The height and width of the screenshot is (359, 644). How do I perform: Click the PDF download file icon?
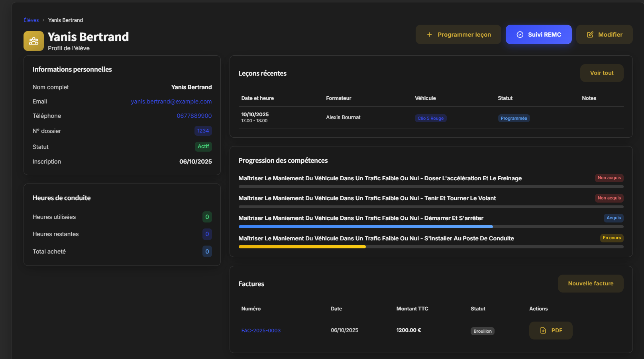[543, 330]
